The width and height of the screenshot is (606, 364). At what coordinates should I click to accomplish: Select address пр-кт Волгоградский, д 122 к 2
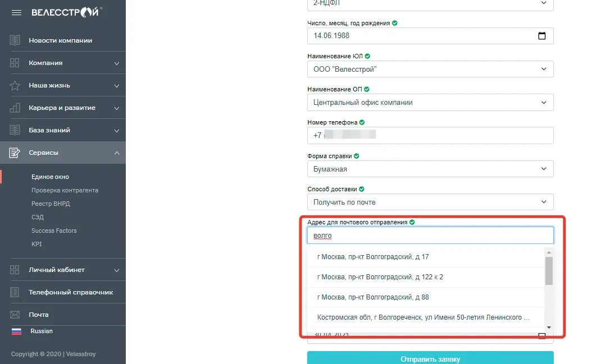point(380,277)
